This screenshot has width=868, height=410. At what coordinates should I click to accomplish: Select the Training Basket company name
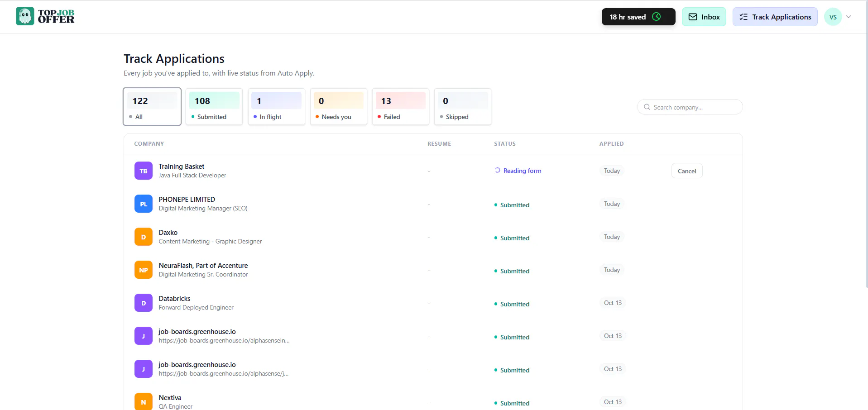click(x=182, y=167)
